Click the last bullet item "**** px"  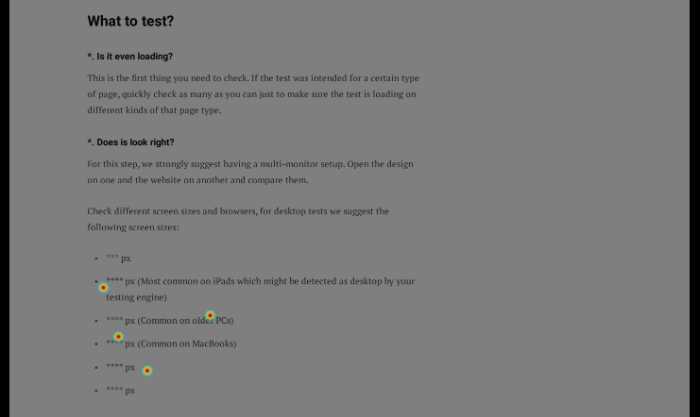pos(120,391)
